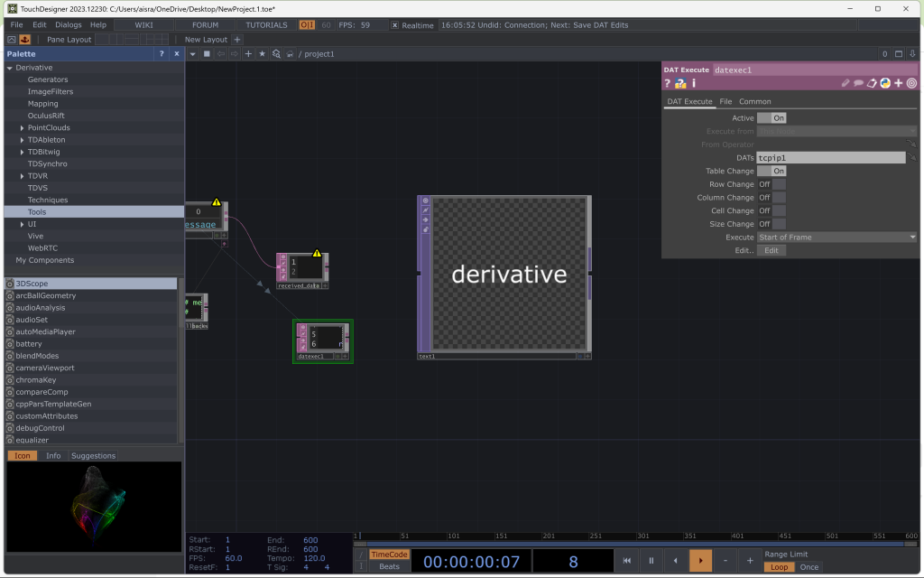
Task: Open the File menu
Action: [x=16, y=24]
